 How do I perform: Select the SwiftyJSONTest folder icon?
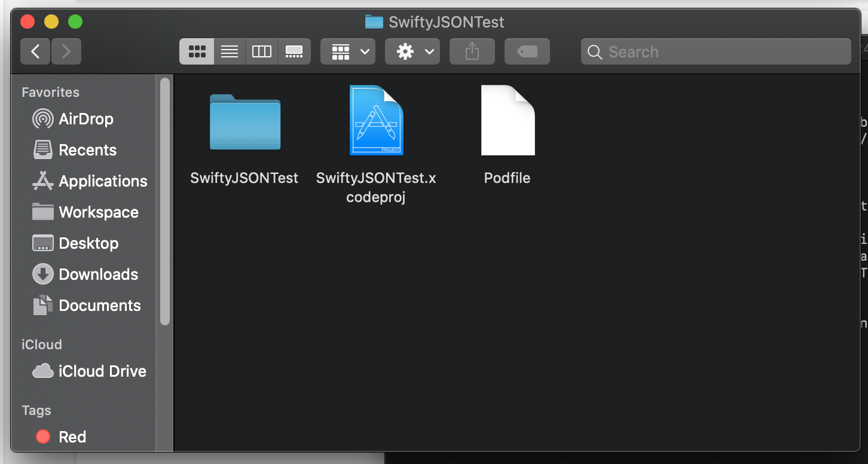point(244,121)
